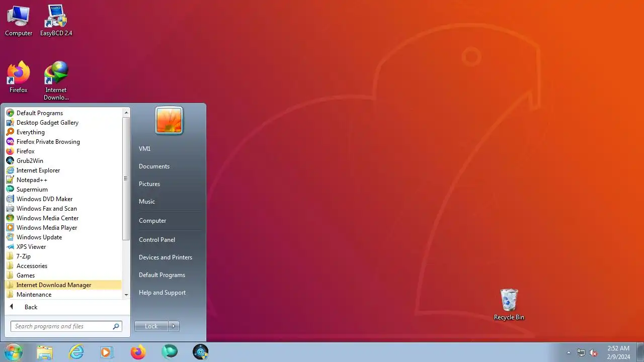
Task: Open shutdown options arrow beside Lock
Action: pyautogui.click(x=174, y=326)
